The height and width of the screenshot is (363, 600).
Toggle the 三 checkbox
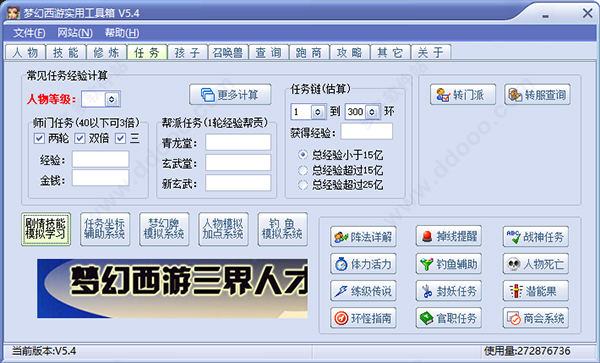coord(121,138)
